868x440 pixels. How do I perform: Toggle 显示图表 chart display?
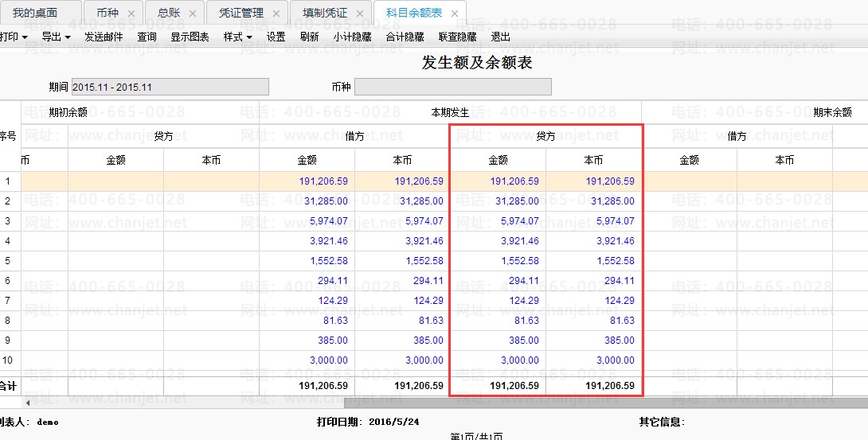[x=190, y=37]
